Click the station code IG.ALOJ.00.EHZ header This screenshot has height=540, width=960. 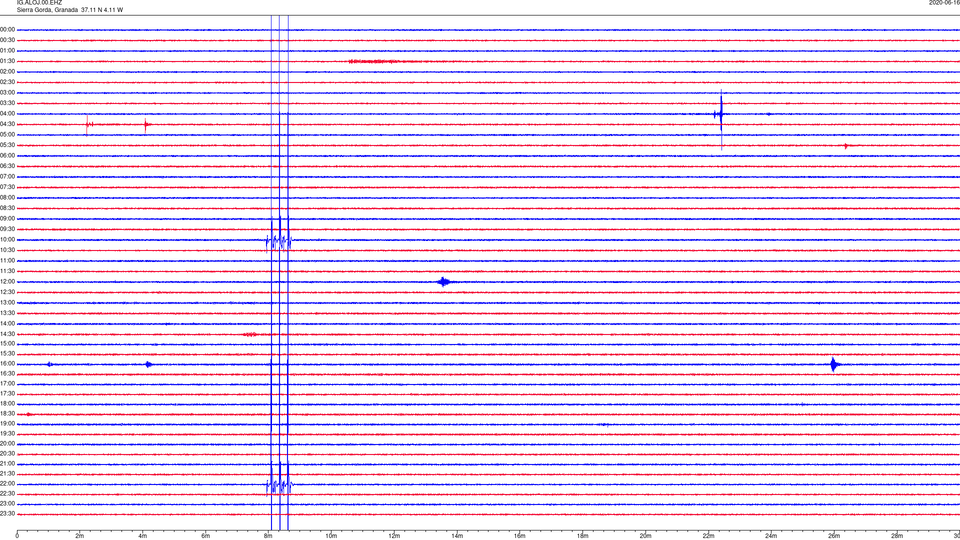39,2
